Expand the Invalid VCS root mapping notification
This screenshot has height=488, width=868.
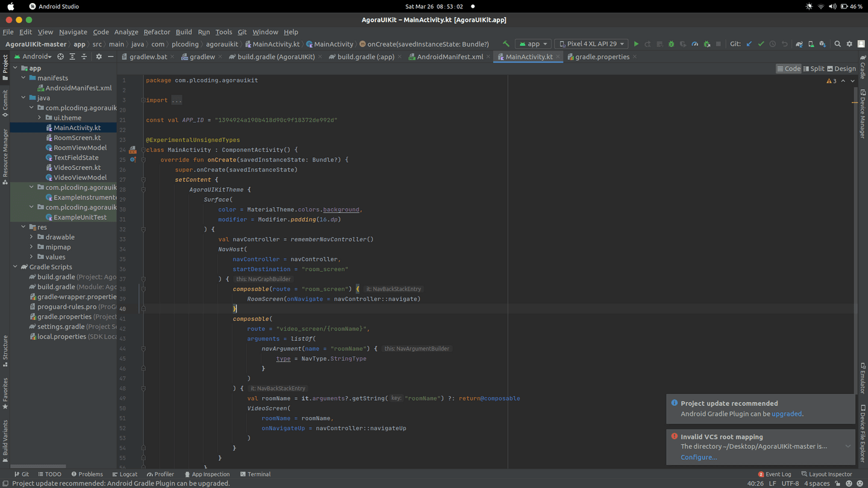coord(848,446)
